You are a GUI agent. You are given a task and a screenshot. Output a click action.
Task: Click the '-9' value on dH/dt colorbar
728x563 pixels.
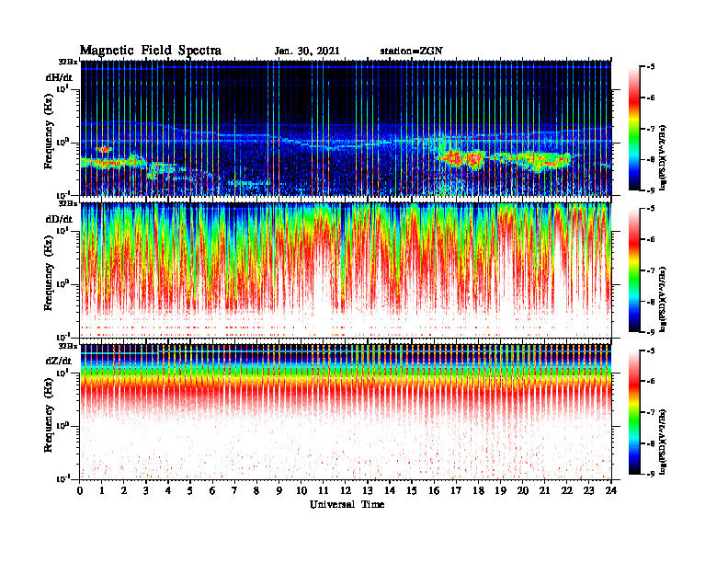651,190
